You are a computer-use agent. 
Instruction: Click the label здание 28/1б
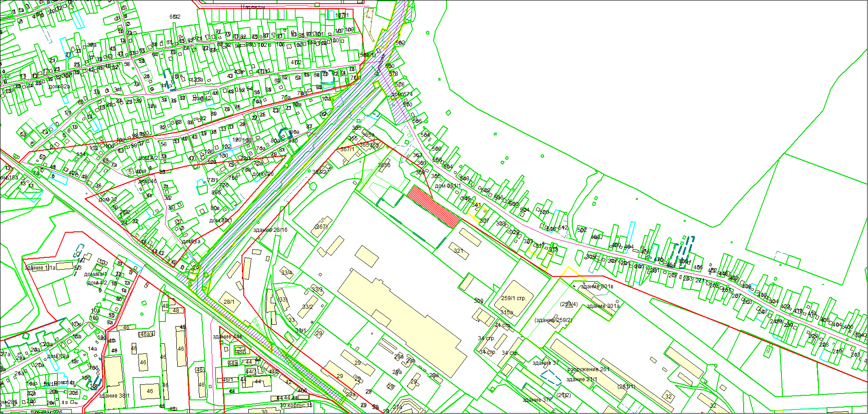(270, 230)
